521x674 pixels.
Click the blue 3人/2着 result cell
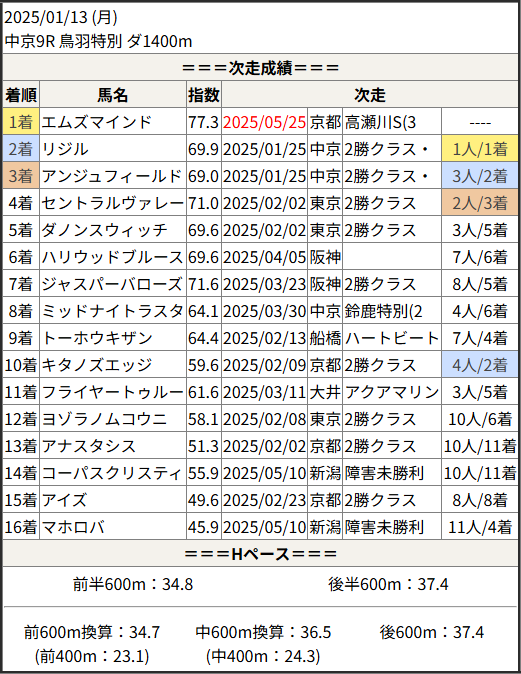pos(480,176)
